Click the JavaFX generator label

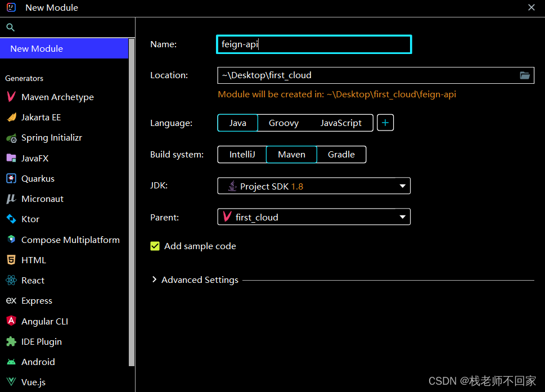click(x=35, y=159)
